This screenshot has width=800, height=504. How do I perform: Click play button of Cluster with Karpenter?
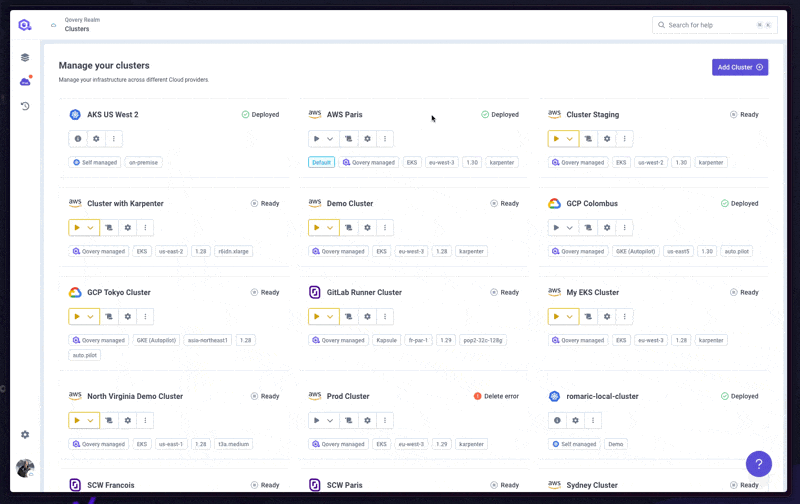point(77,228)
